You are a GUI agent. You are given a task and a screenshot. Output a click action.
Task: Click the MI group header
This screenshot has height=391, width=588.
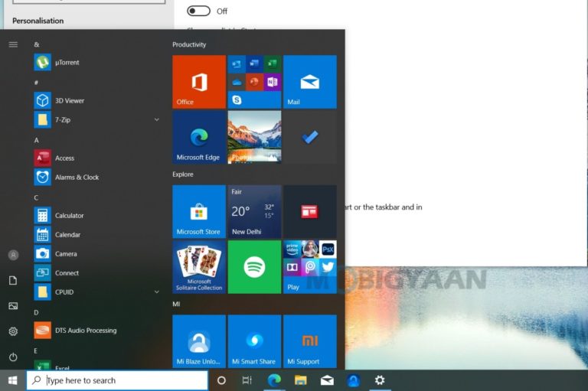click(x=176, y=304)
